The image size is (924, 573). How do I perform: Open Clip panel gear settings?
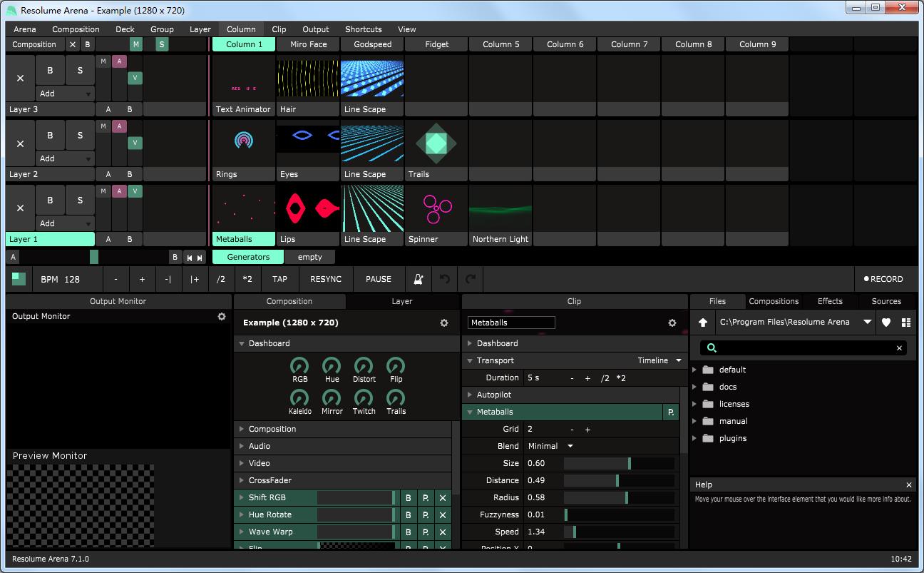(672, 323)
